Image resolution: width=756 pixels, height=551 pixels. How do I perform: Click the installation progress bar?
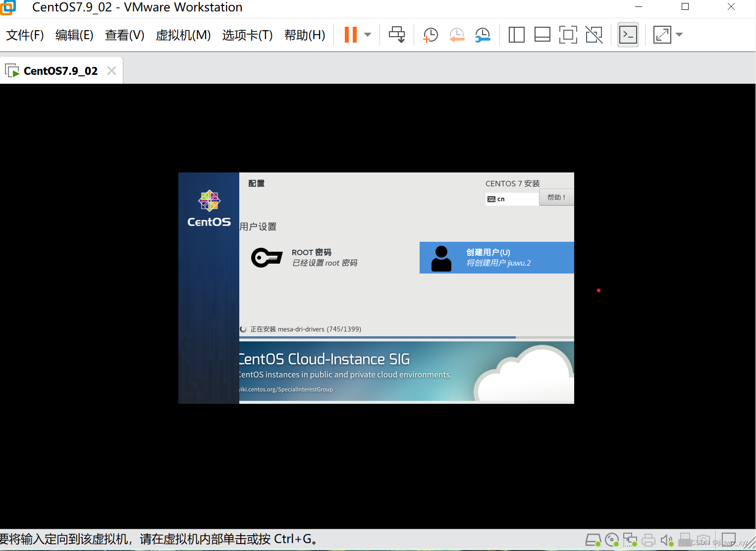point(407,337)
